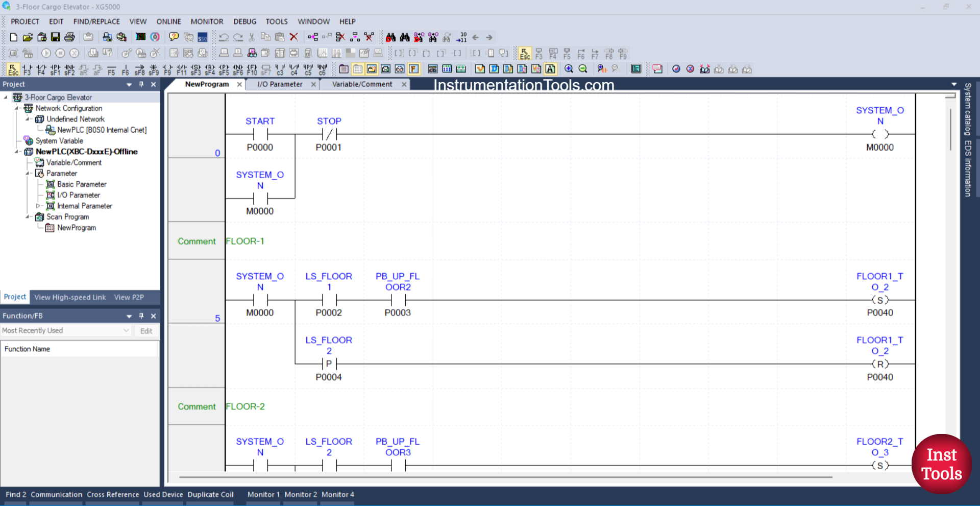The image size is (980, 506).
Task: Select the normally open contact tool (F3)
Action: 27,70
